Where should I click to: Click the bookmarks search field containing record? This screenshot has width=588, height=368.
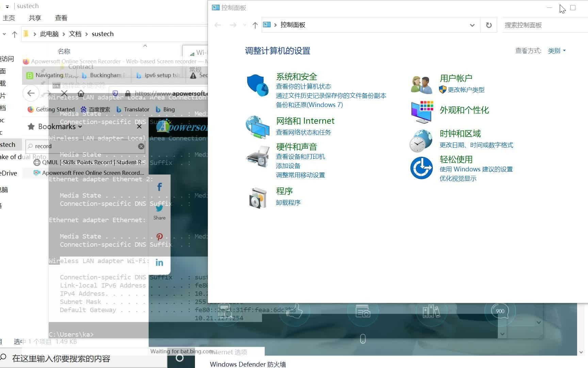(85, 146)
